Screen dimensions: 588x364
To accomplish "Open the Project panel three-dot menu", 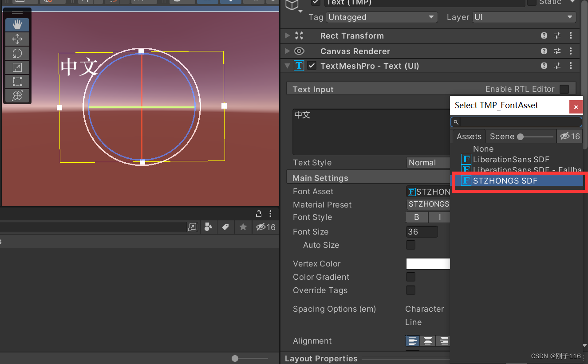I will pos(270,214).
